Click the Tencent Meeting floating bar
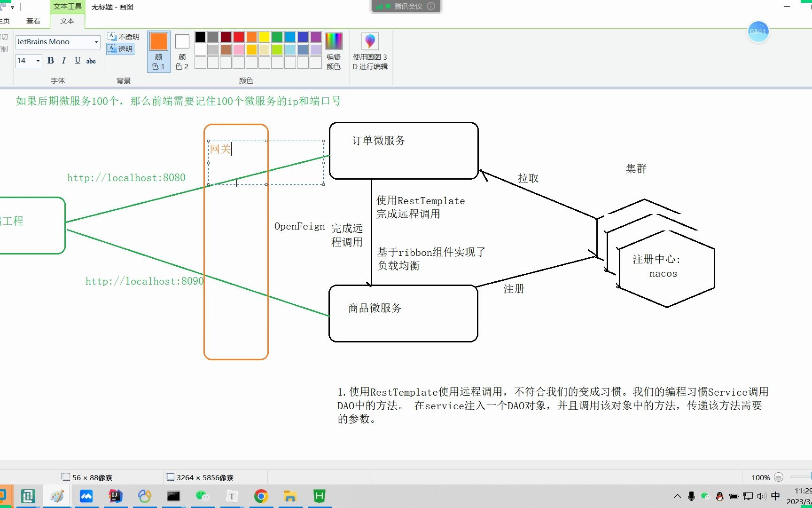The image size is (812, 508). pos(406,6)
